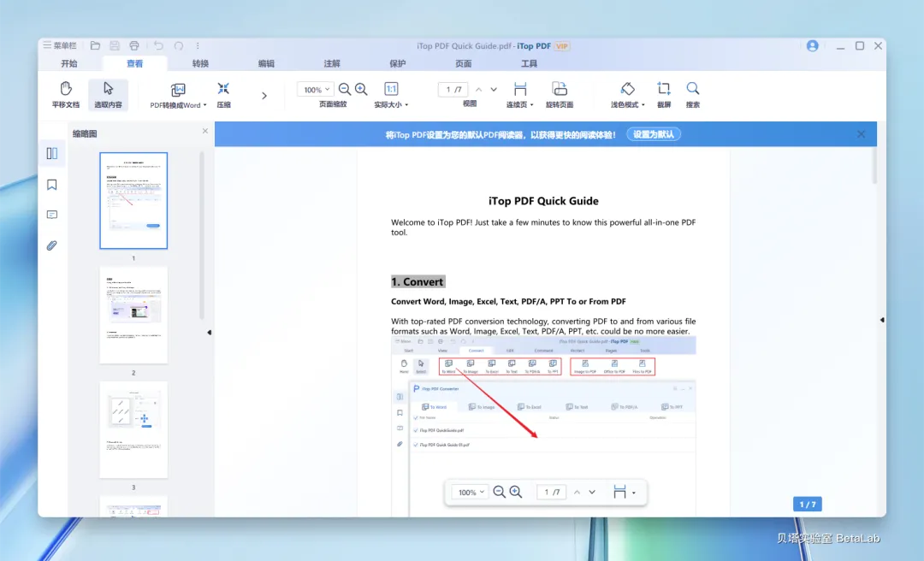Open the three-dot quick access options
The height and width of the screenshot is (561, 924).
click(x=198, y=45)
